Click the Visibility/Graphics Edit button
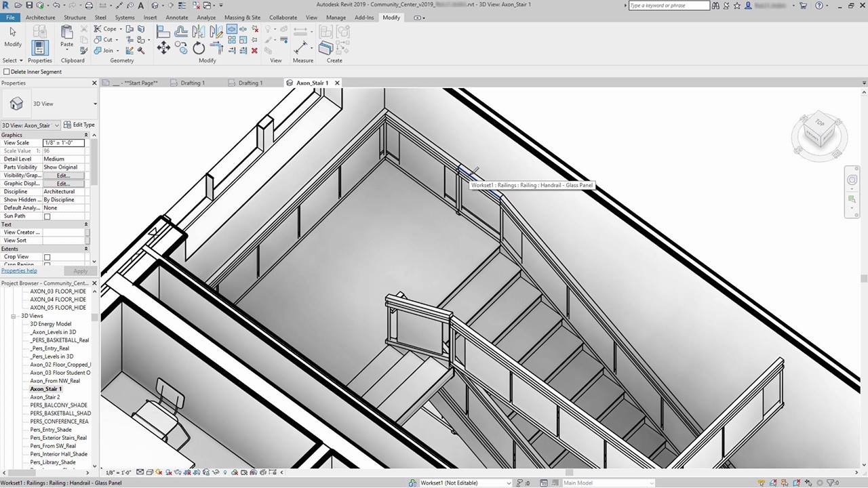This screenshot has height=488, width=868. 63,176
